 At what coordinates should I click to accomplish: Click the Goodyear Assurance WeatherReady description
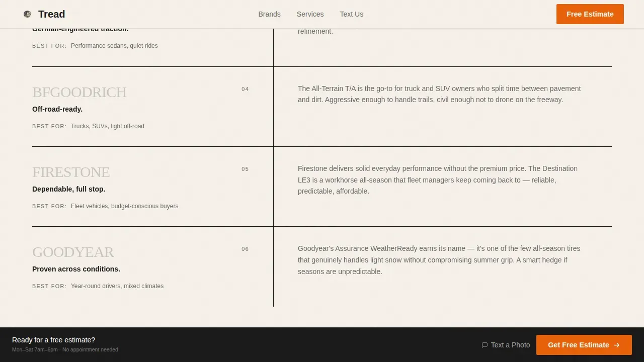(x=439, y=260)
